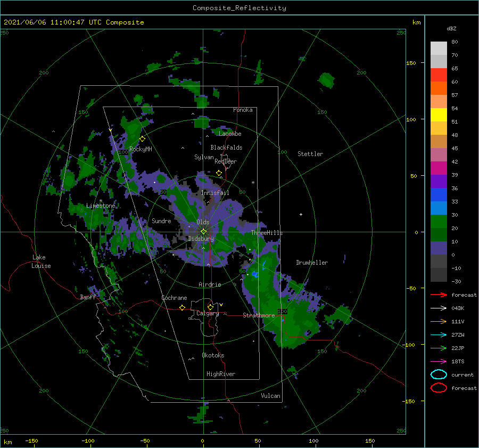The image size is (479, 448).
Task: Select the magenta 18TS arrow legend entry
Action: click(x=439, y=362)
